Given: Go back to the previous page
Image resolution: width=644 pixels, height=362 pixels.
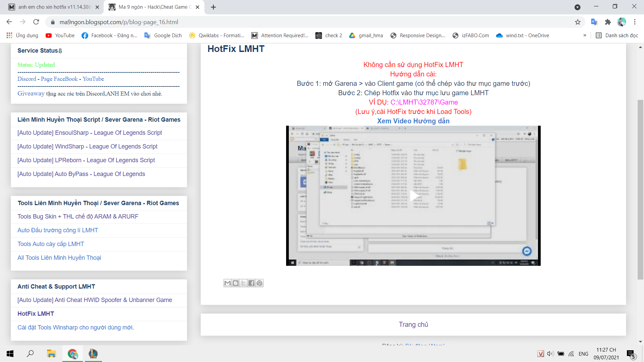Looking at the screenshot, I should point(9,22).
